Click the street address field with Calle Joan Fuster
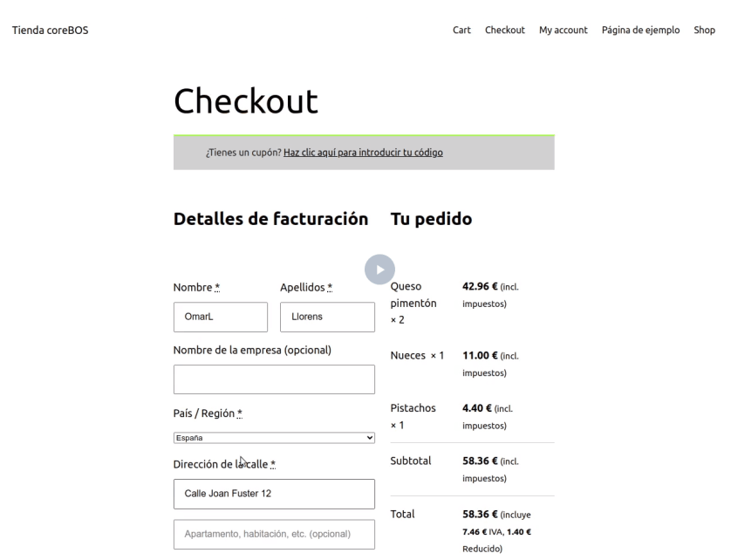 tap(274, 494)
